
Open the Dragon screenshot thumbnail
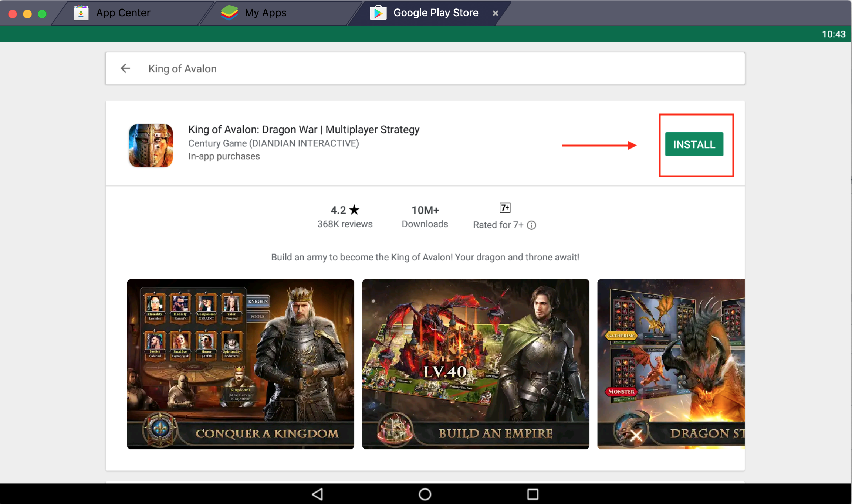click(671, 364)
